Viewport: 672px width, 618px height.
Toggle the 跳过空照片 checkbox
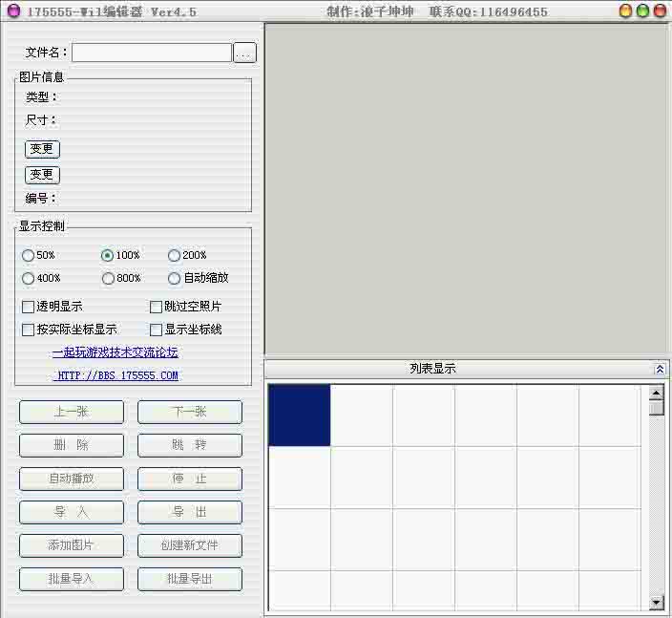156,307
